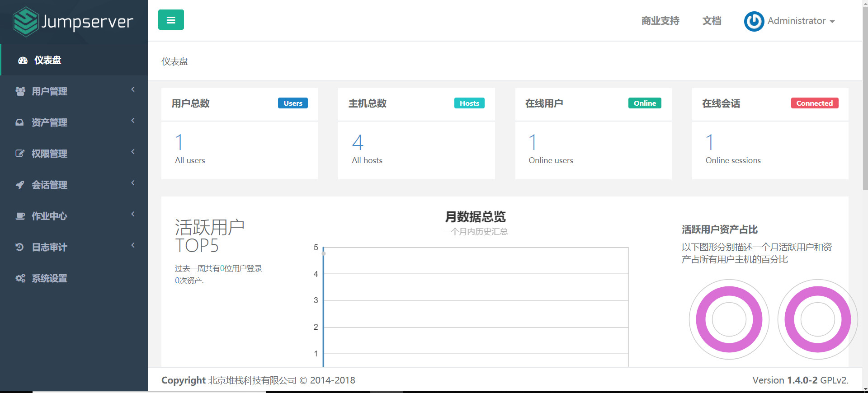The image size is (868, 393).
Task: Click the green Online badge
Action: pos(645,103)
